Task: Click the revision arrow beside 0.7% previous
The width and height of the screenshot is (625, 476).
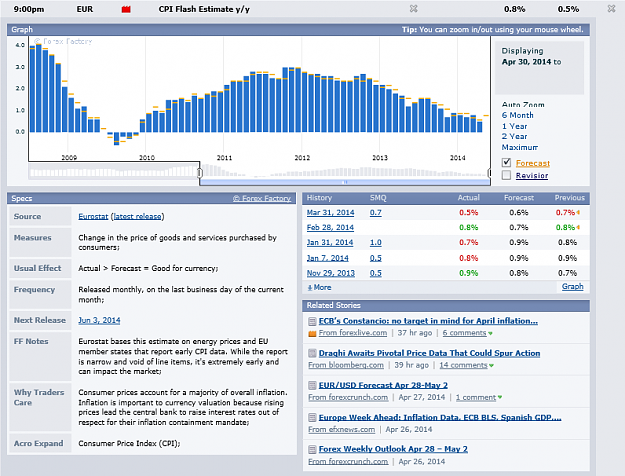Action: coord(578,212)
